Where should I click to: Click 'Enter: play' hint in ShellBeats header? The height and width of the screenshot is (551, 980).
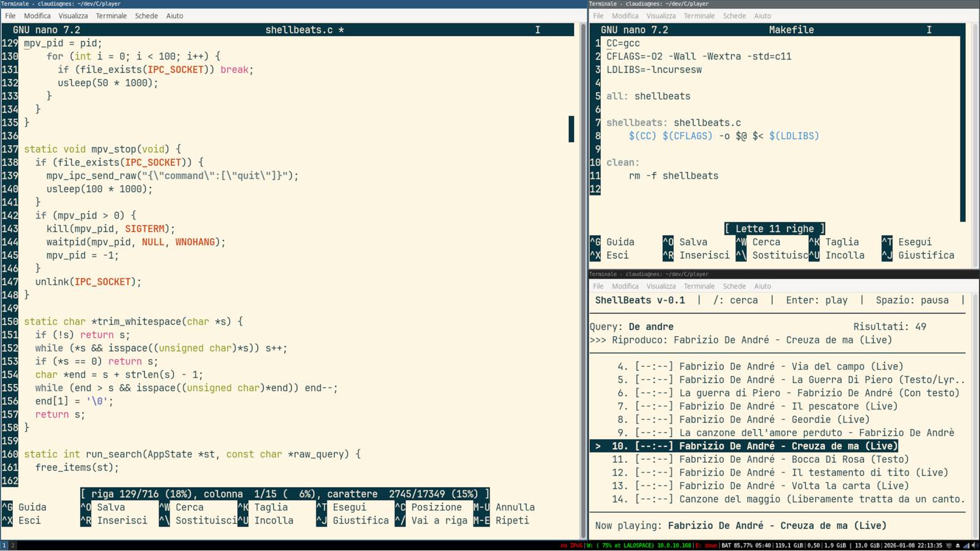pyautogui.click(x=816, y=301)
